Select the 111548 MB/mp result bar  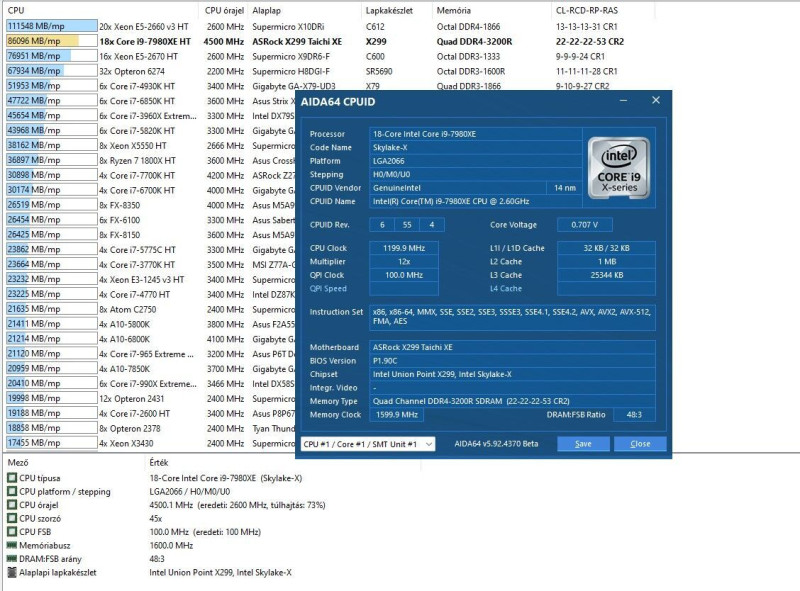[52, 27]
